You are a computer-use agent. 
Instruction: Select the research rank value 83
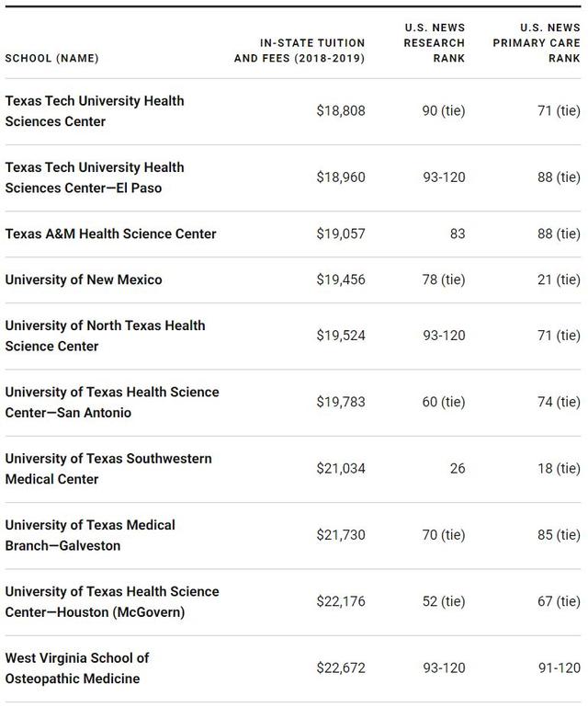(457, 234)
